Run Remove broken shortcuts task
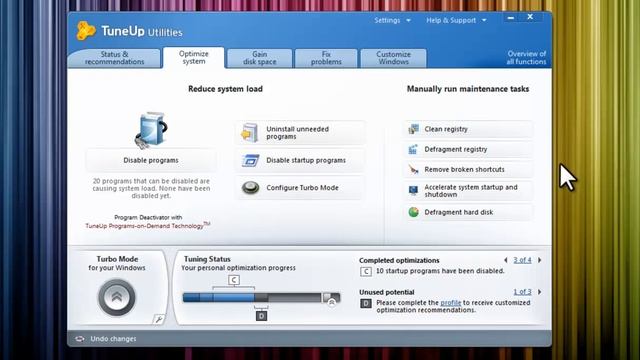Screen dimensions: 640x360 (x=469, y=169)
